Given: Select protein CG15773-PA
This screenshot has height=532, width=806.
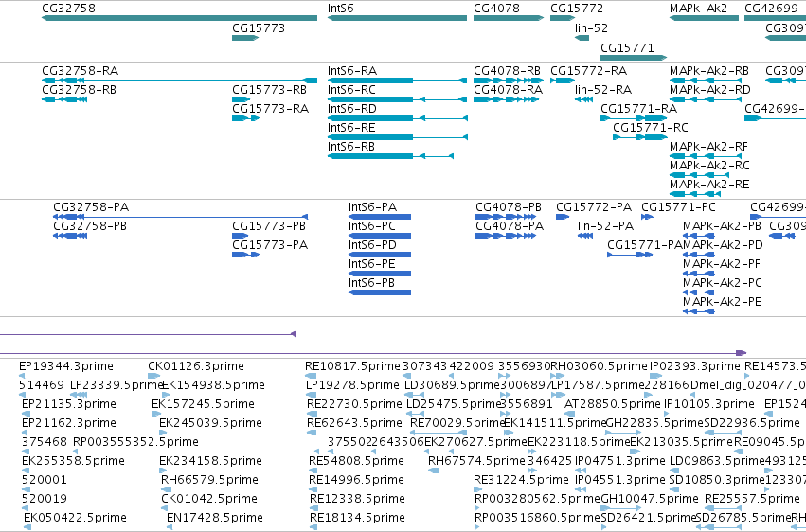Looking at the screenshot, I should pyautogui.click(x=245, y=255).
